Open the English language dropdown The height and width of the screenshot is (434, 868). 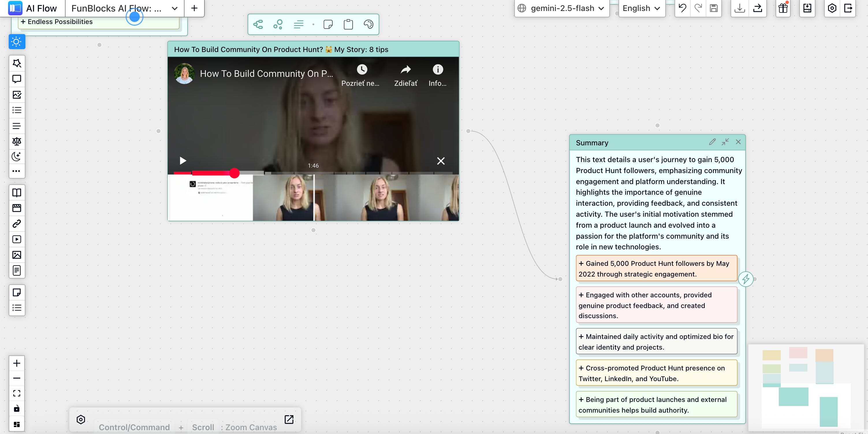642,8
